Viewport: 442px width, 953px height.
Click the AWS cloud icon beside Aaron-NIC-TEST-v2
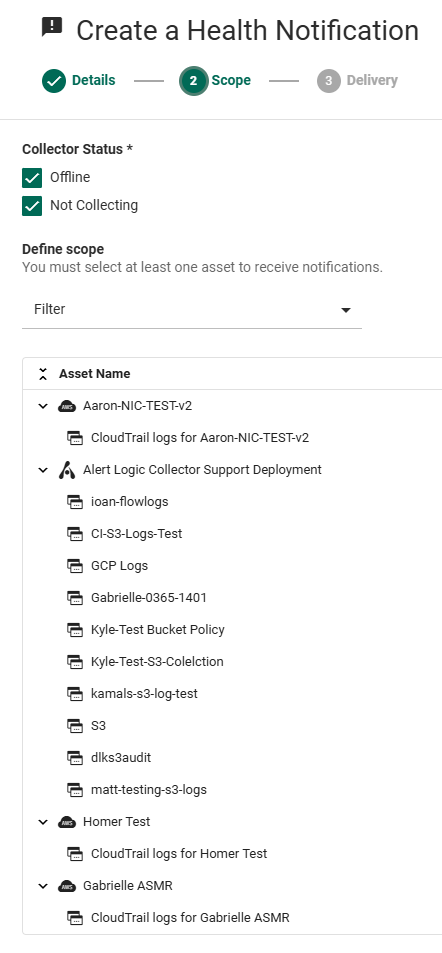tap(67, 406)
